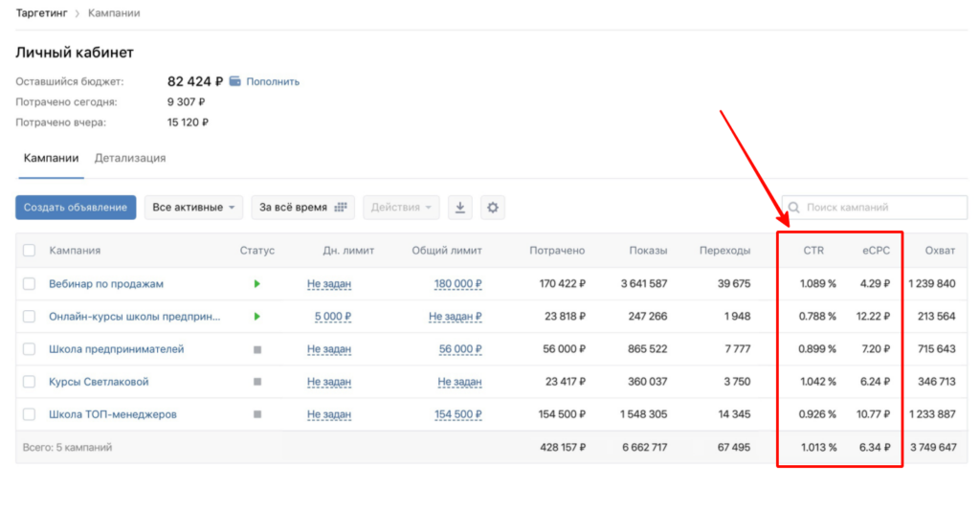Toggle the select-all campaigns checkbox in header

click(29, 251)
